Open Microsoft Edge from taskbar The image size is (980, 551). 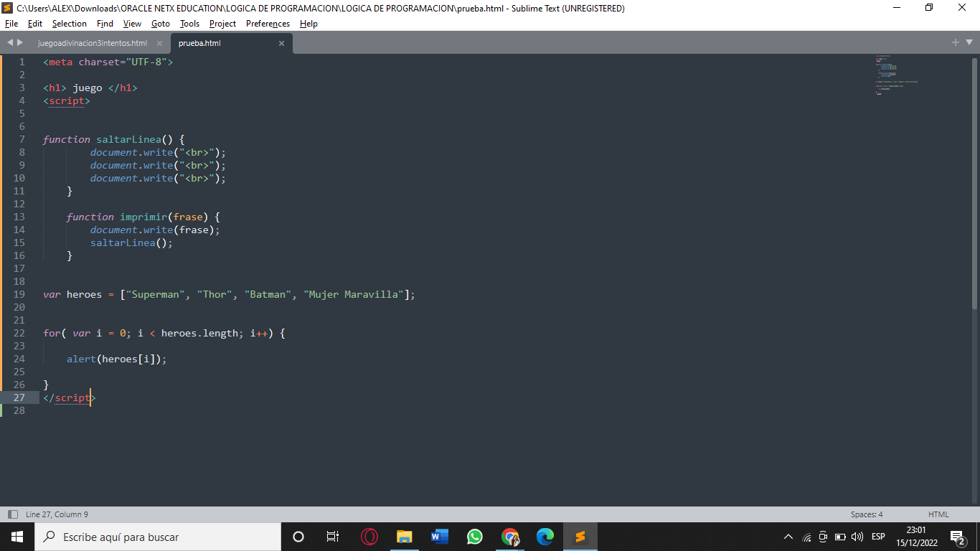545,537
